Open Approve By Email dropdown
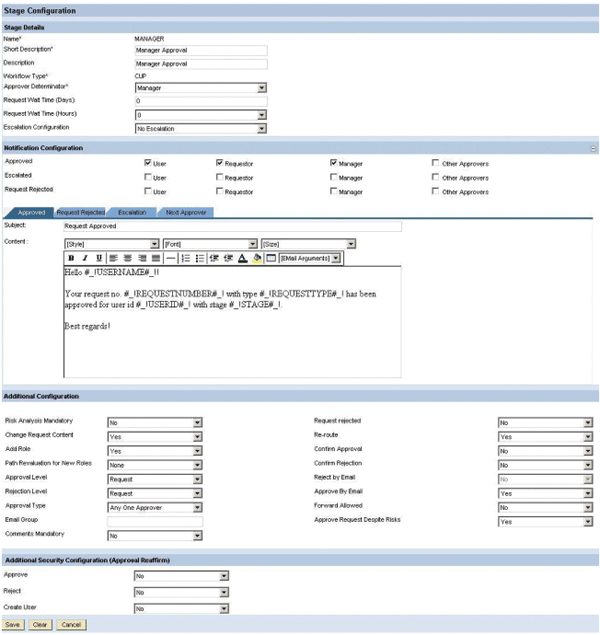 [x=545, y=493]
